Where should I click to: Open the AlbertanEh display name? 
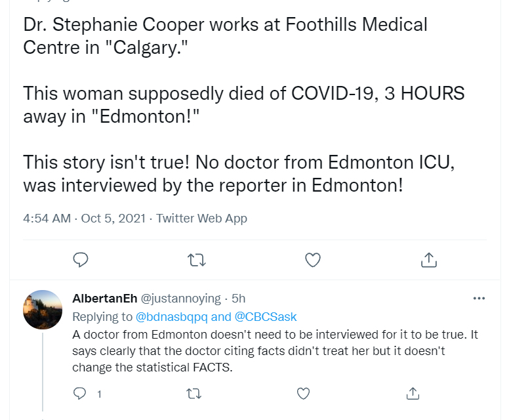[x=105, y=299]
